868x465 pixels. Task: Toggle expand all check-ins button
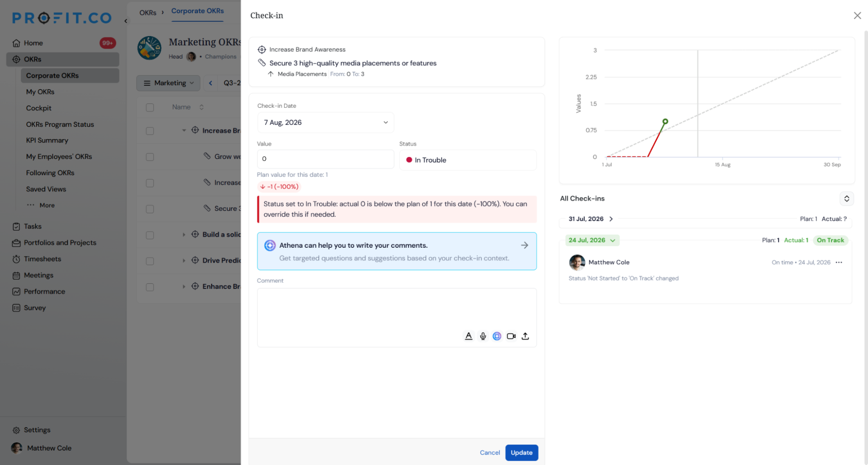(847, 199)
